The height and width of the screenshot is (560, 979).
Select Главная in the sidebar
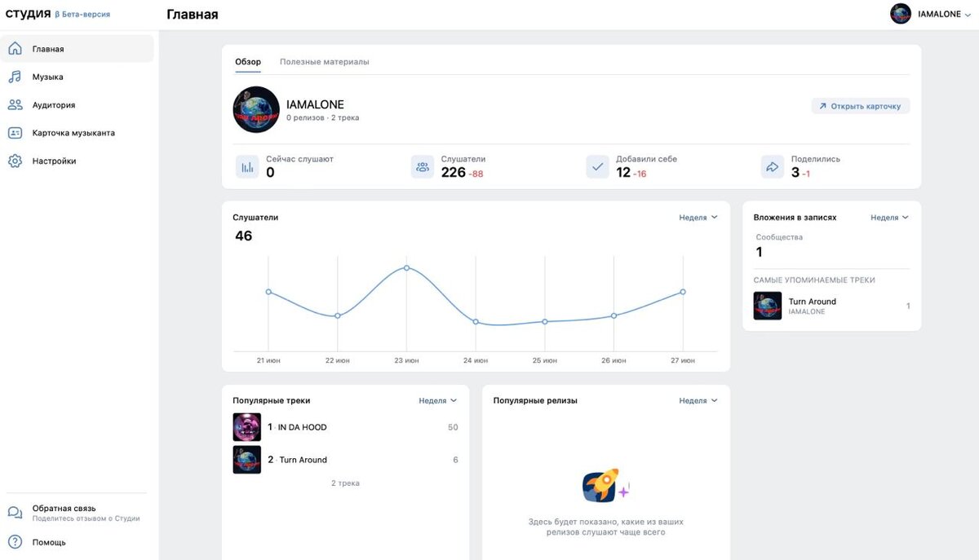point(77,49)
